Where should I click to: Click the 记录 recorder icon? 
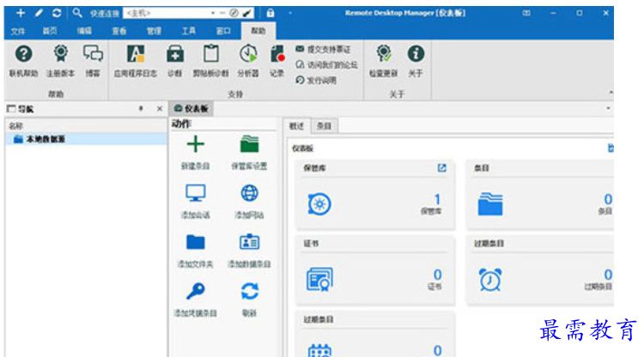[x=277, y=54]
